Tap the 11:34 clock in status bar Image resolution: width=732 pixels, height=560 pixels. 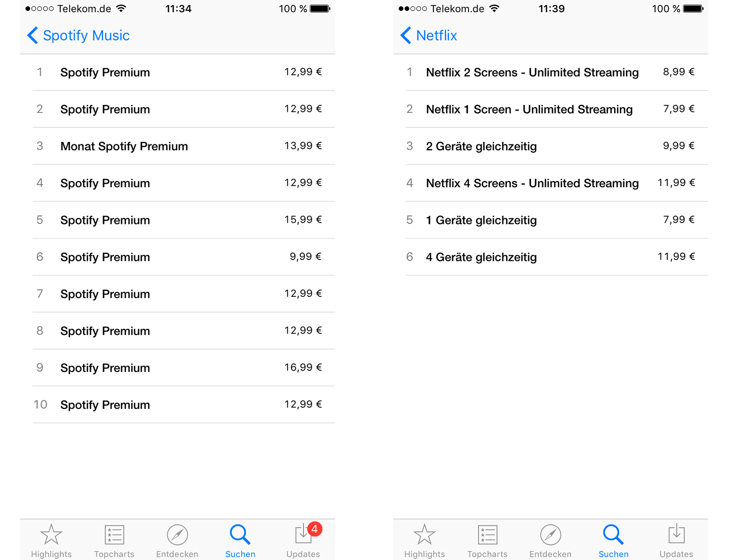click(x=178, y=9)
